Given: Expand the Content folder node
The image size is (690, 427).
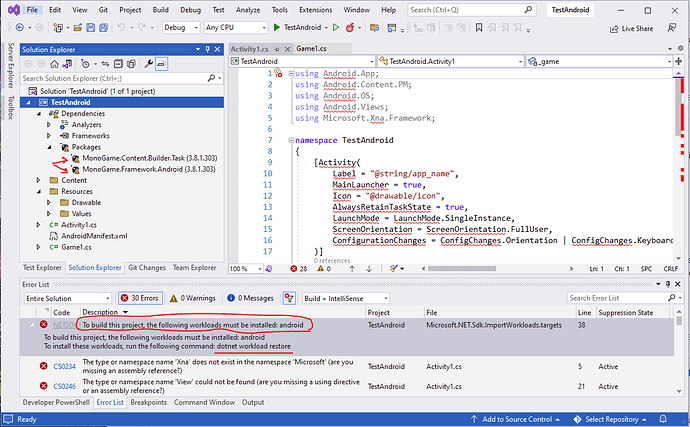Looking at the screenshot, I should click(x=38, y=180).
